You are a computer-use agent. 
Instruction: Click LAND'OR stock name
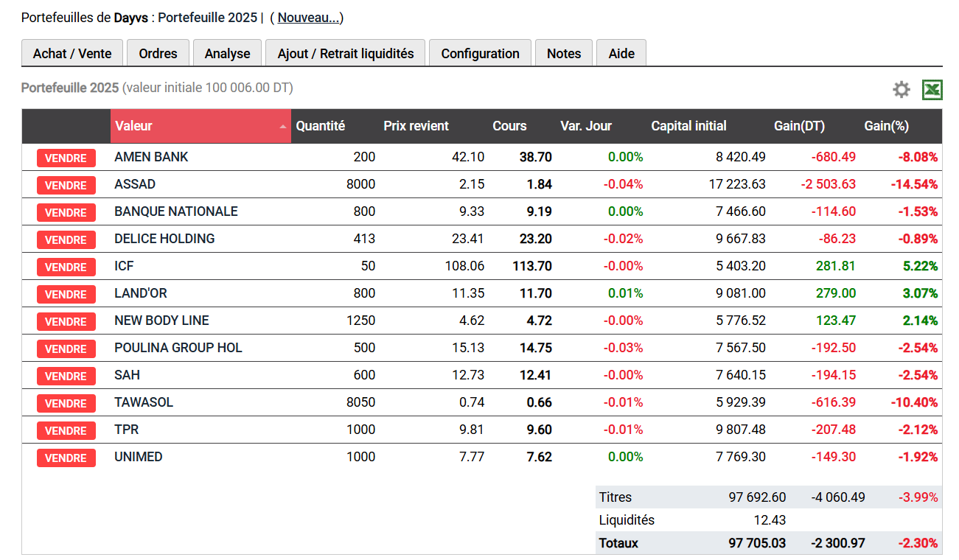tap(141, 293)
